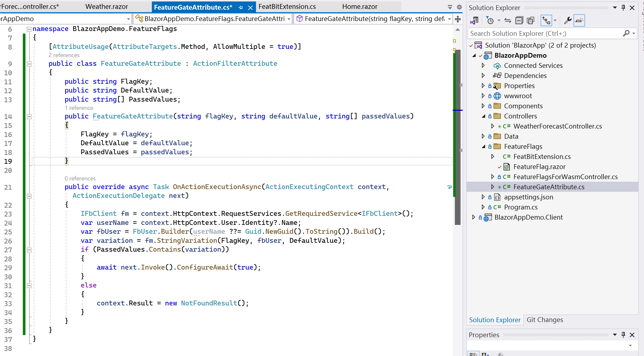Image resolution: width=644 pixels, height=356 pixels.
Task: Expand Connected Services node
Action: click(x=483, y=66)
